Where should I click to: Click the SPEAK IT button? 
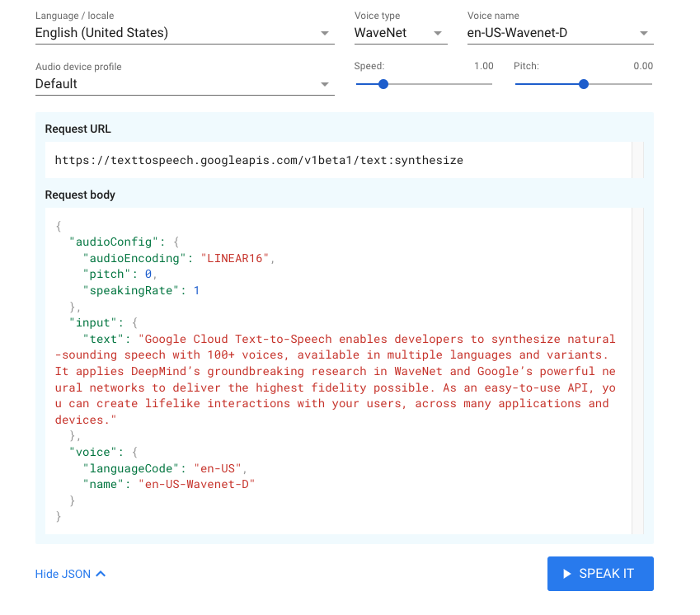(x=600, y=574)
